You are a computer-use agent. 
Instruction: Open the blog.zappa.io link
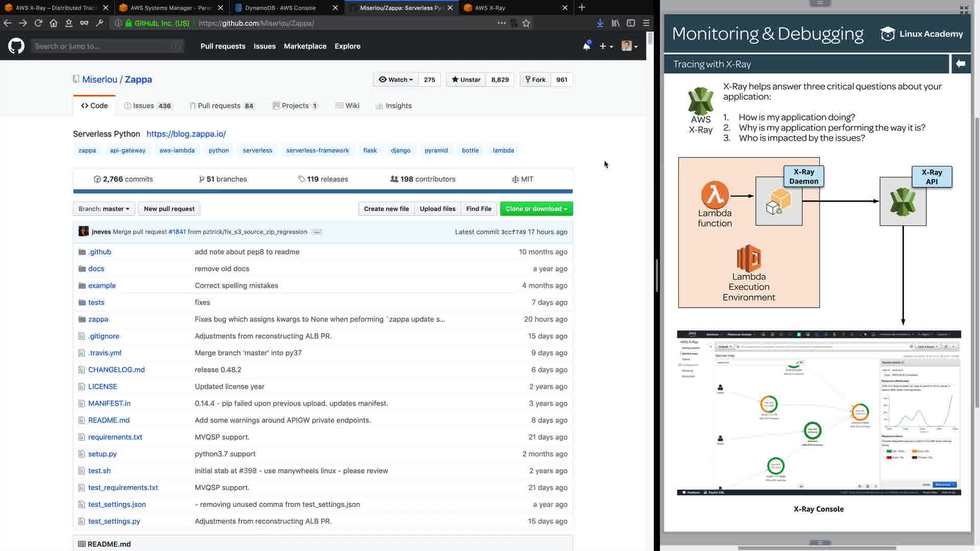[186, 134]
